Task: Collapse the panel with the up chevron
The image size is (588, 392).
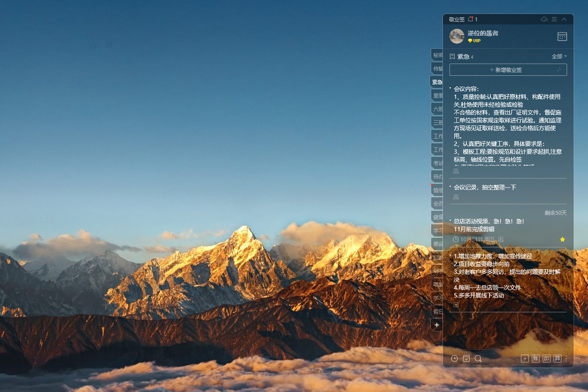Action: [564, 19]
